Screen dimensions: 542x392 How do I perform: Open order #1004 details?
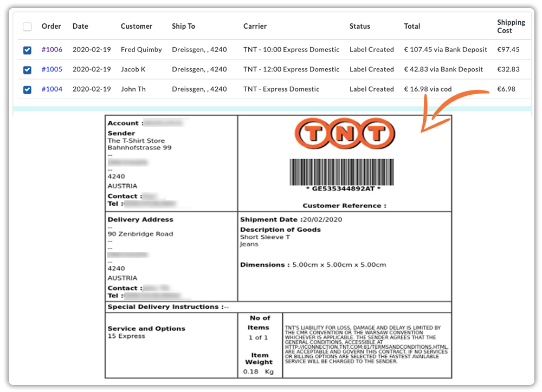51,89
